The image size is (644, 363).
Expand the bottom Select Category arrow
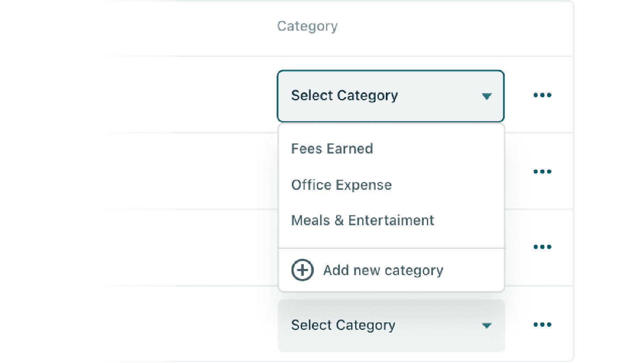pyautogui.click(x=487, y=325)
